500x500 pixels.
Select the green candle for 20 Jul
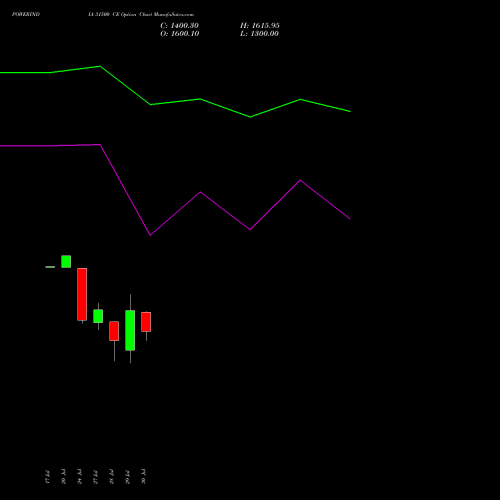tap(66, 261)
